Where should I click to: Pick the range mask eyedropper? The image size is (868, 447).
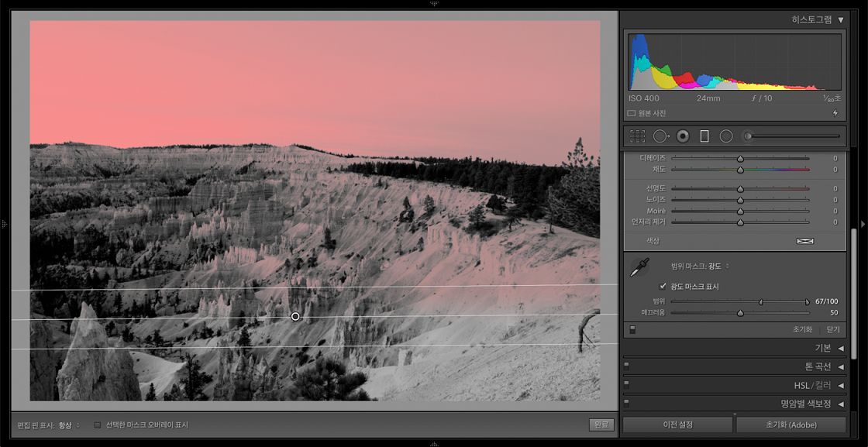point(639,267)
